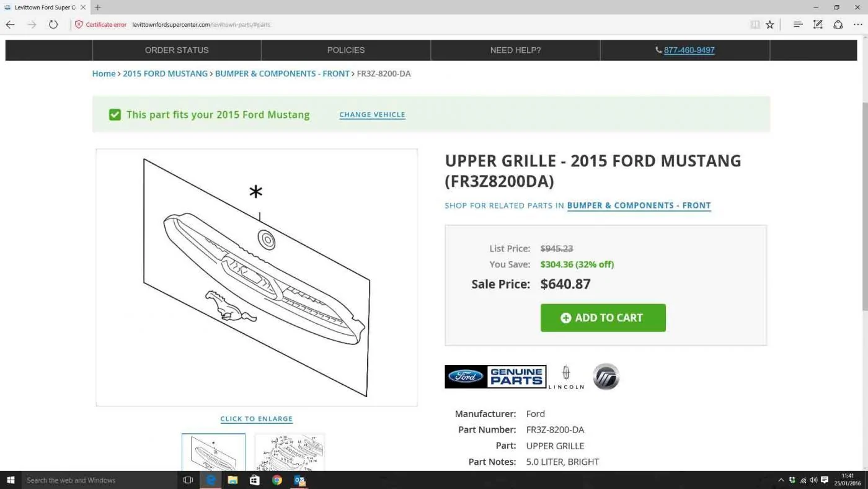
Task: Go back with the browser back arrow
Action: point(10,25)
